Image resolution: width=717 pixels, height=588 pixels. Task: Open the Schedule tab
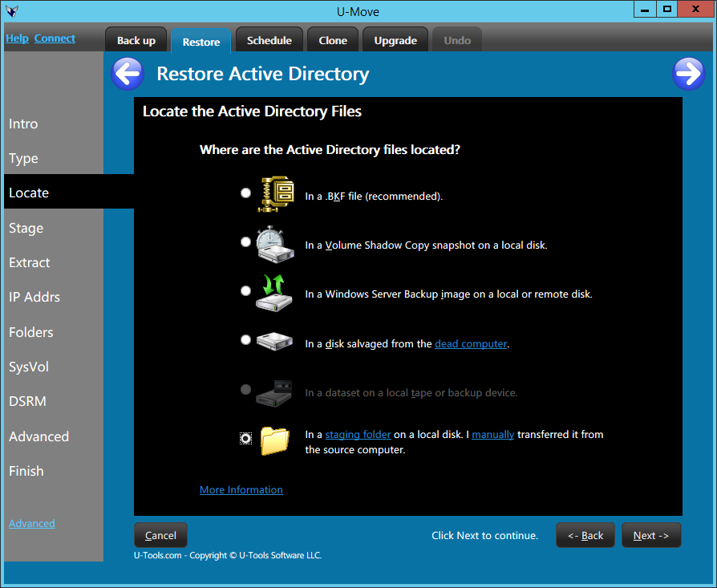click(x=269, y=40)
